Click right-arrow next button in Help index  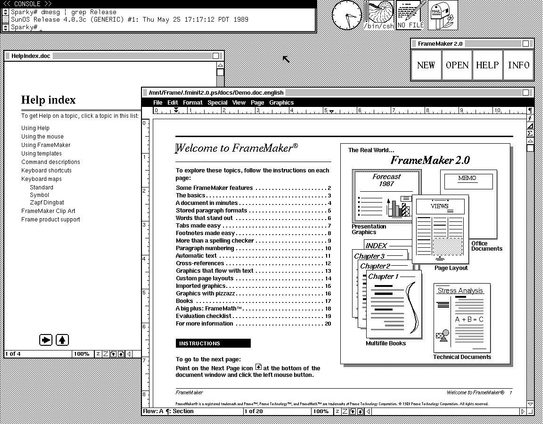46,340
